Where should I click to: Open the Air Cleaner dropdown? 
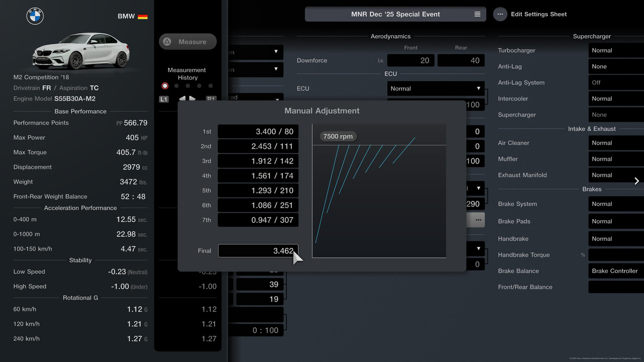pos(616,143)
